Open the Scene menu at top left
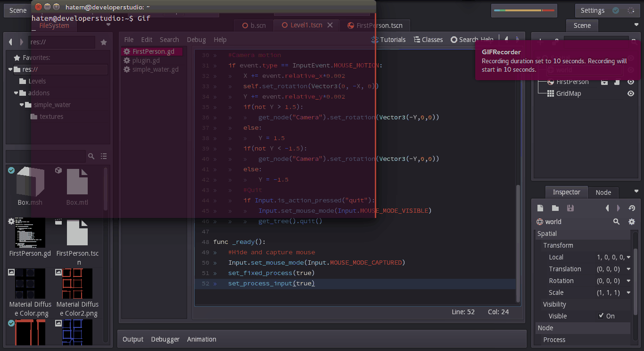This screenshot has width=644, height=351. point(18,10)
